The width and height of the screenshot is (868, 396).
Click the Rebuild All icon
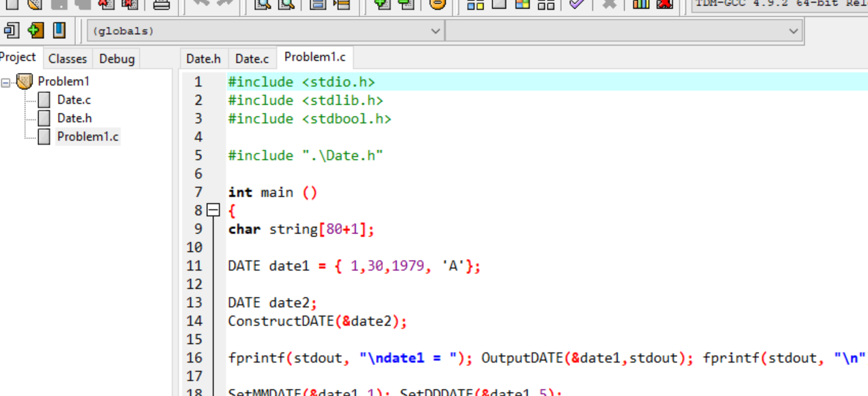coord(545,4)
